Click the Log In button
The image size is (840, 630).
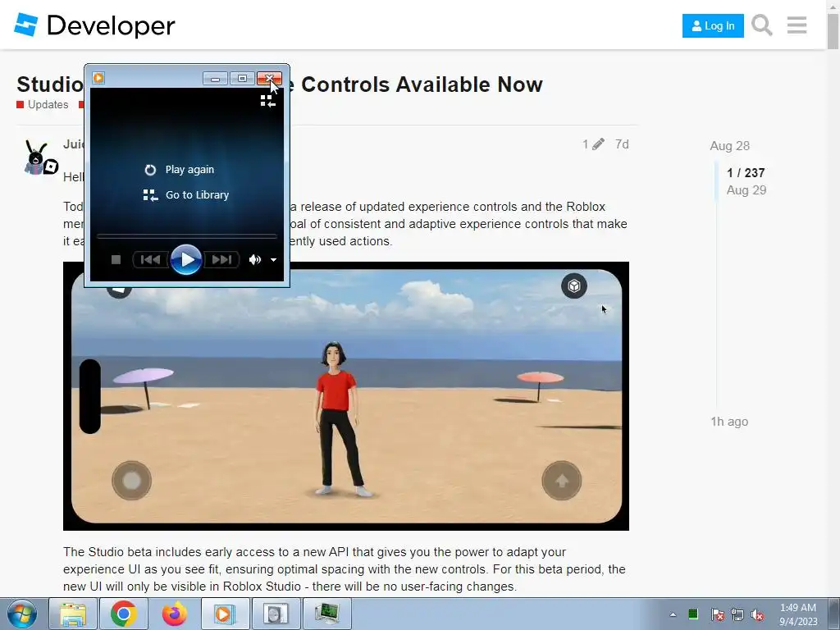click(x=713, y=25)
